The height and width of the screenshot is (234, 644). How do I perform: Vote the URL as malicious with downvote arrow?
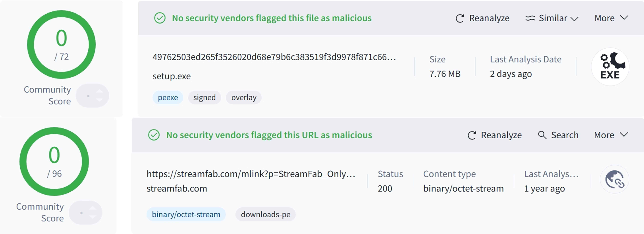pyautogui.click(x=93, y=217)
